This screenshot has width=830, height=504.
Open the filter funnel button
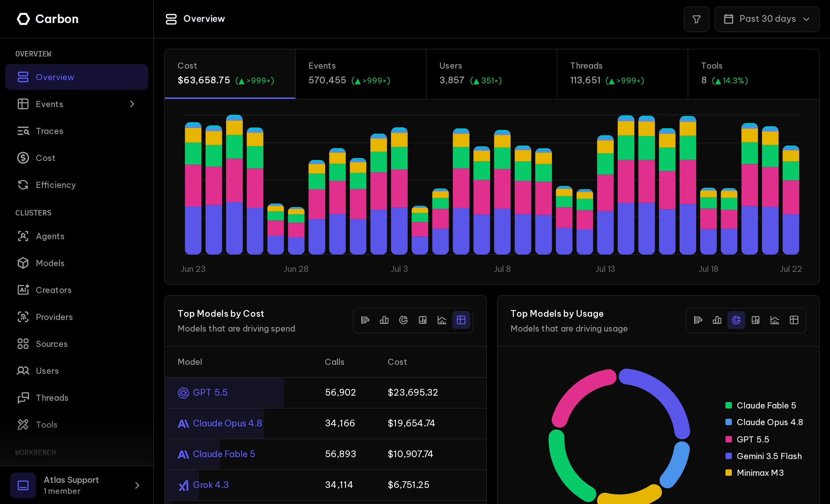click(696, 19)
